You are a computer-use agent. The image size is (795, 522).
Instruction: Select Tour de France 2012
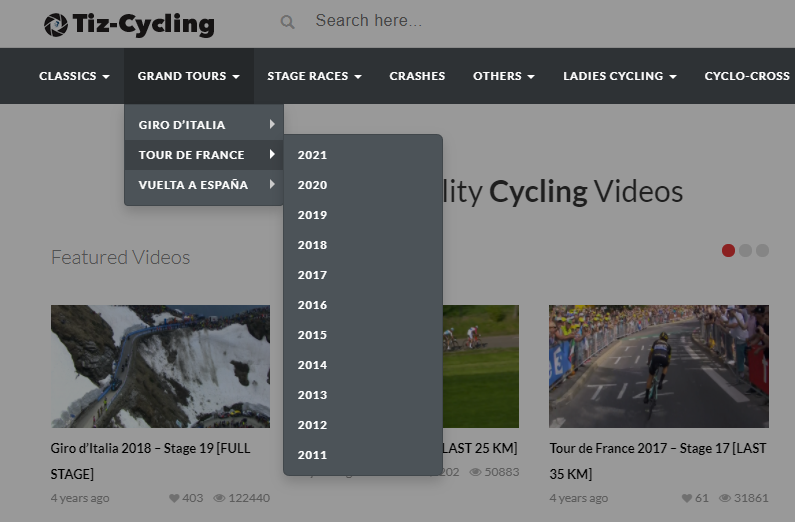point(363,425)
